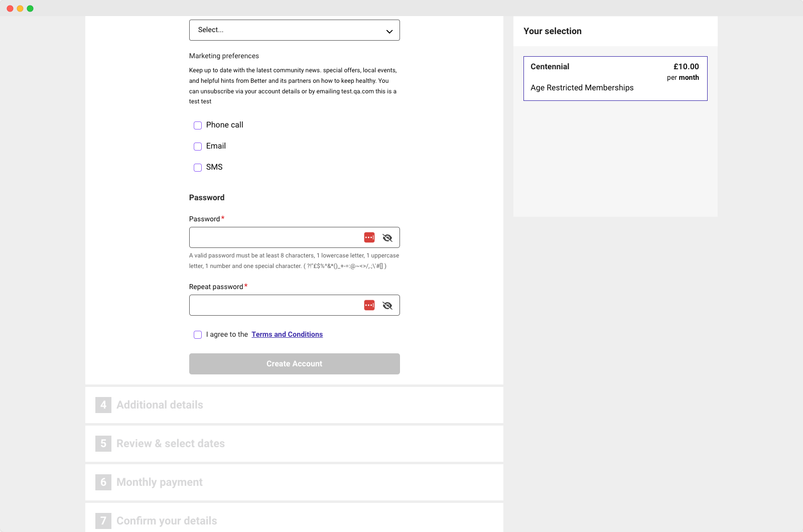
Task: Click the password manager icon in Password field
Action: tap(369, 237)
